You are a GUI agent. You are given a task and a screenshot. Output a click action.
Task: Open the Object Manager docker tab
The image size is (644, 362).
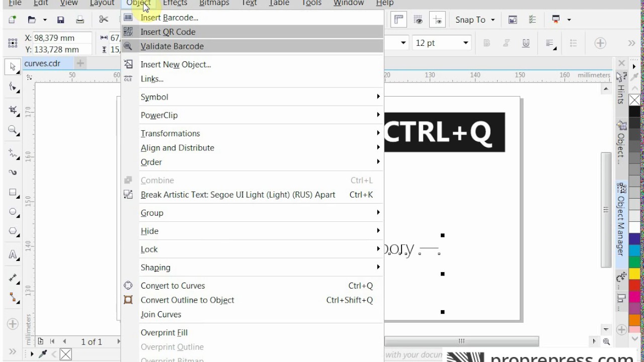pos(622,220)
